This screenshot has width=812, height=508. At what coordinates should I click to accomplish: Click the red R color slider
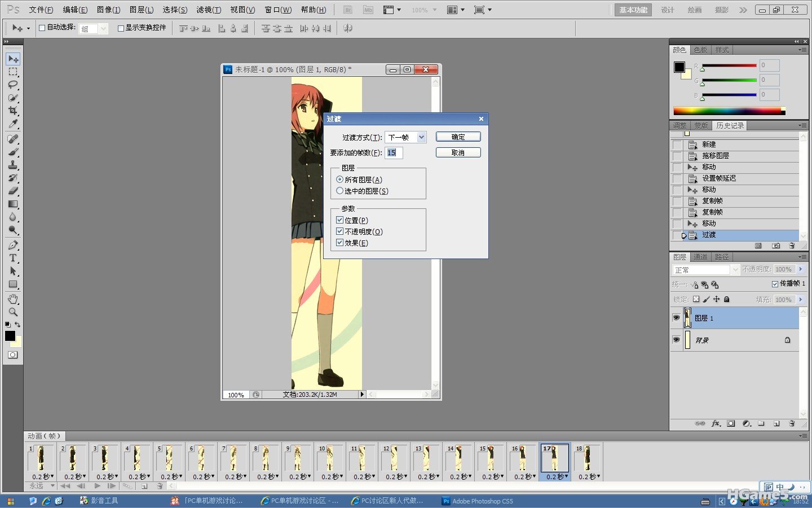[x=729, y=65]
